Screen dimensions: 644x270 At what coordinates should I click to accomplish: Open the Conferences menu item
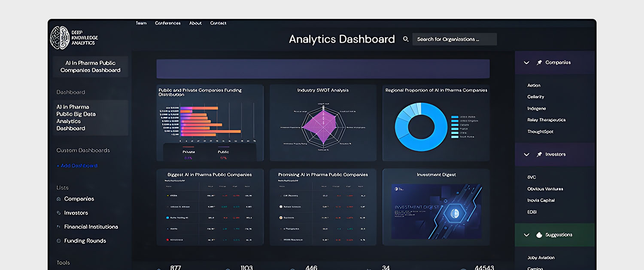tap(167, 23)
